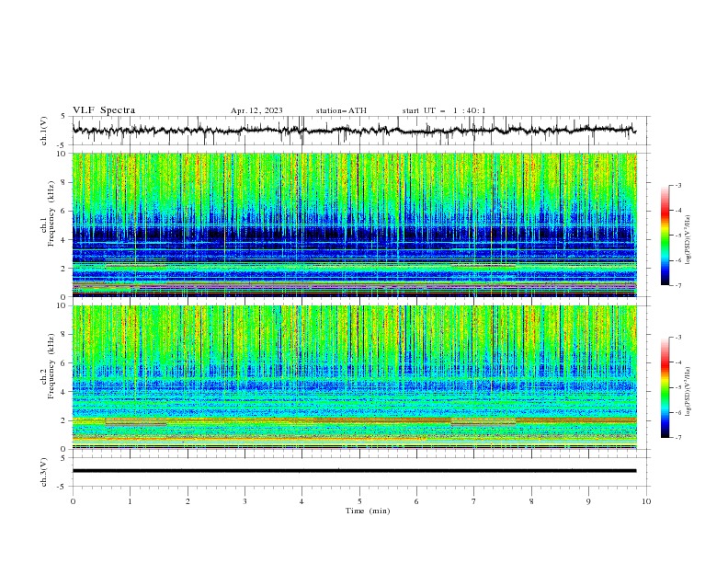Click the ch.1 spectrogram color bar

point(665,236)
